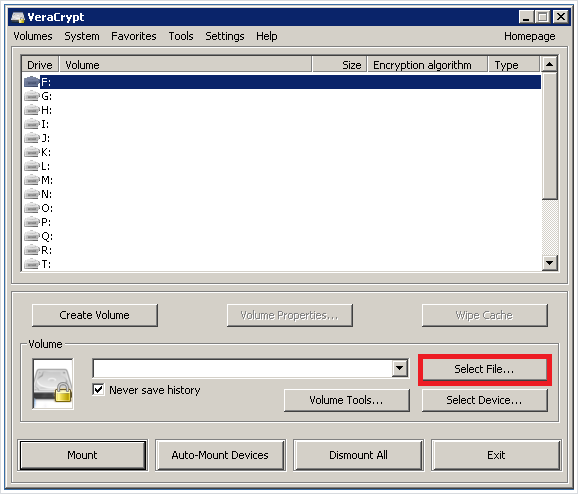The image size is (578, 494).
Task: Open the Favorites menu
Action: (x=134, y=36)
